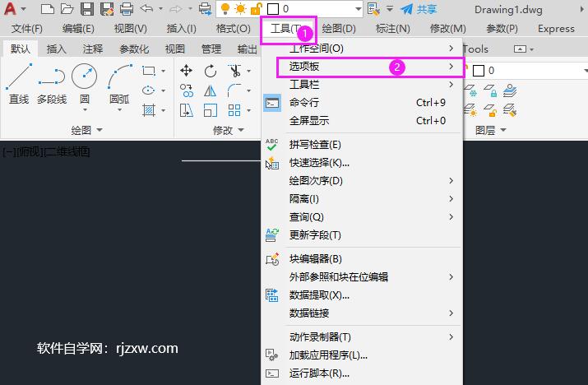The height and width of the screenshot is (385, 588).
Task: Click the Batch Plot icon
Action: (x=205, y=8)
